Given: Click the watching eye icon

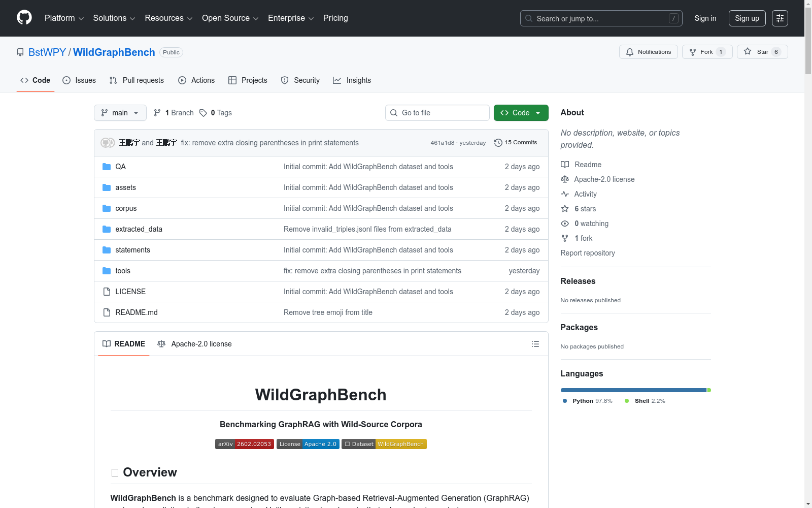Looking at the screenshot, I should 565,224.
